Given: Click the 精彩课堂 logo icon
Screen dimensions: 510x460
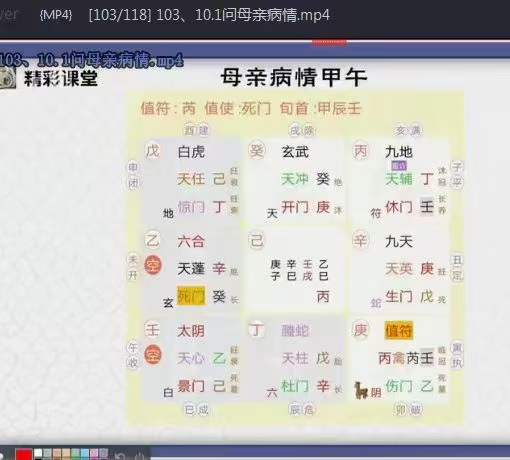Looking at the screenshot, I should pos(7,78).
